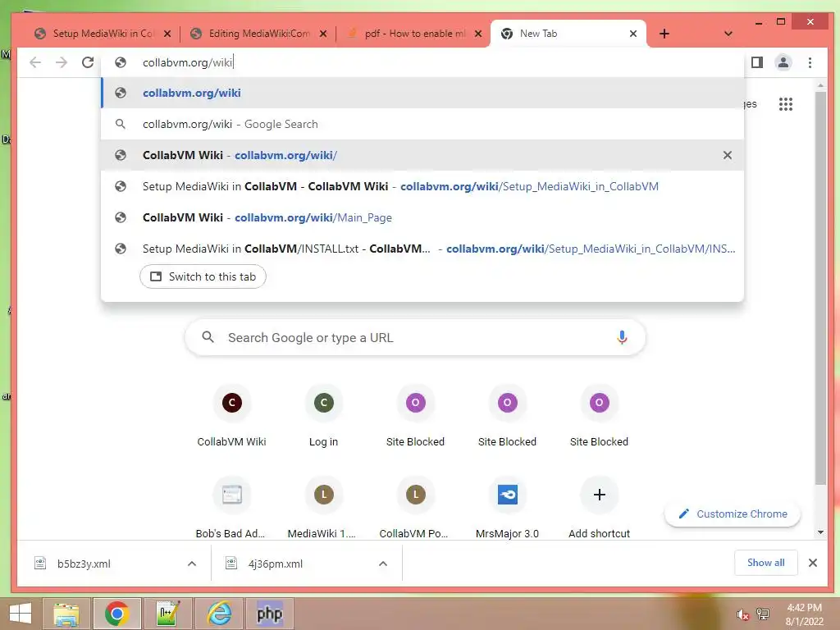This screenshot has height=630, width=840.
Task: Close the New Tab tab
Action: point(632,34)
